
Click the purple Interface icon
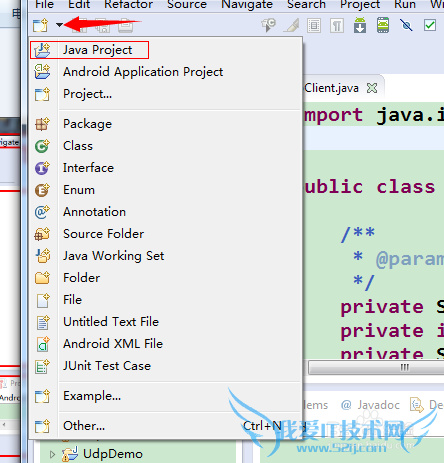[x=42, y=168]
